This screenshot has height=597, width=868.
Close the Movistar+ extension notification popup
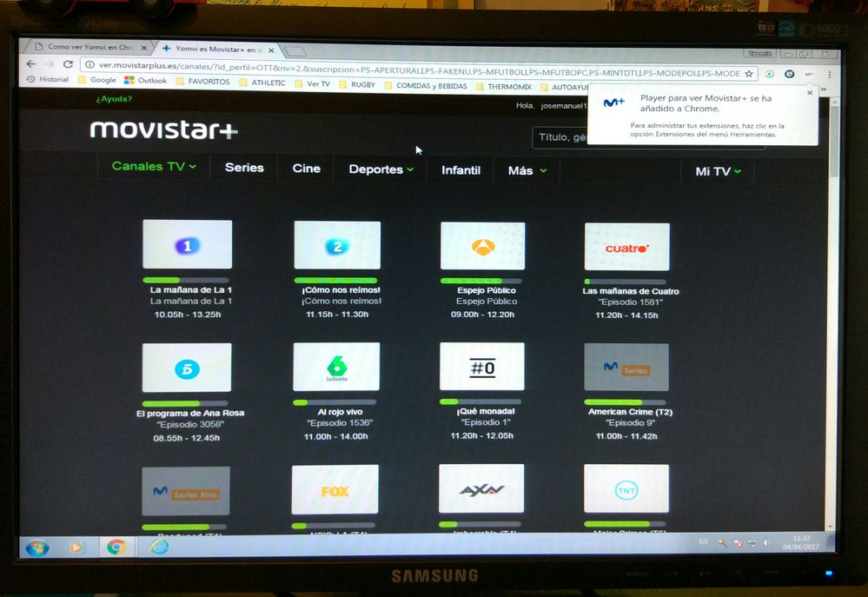[x=810, y=92]
